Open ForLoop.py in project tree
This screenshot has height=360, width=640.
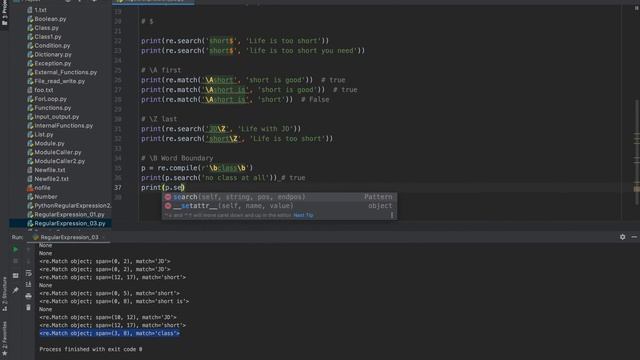(x=51, y=99)
